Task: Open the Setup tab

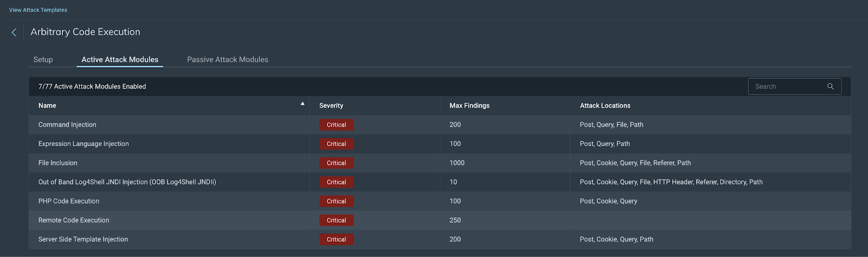Action: click(x=43, y=60)
